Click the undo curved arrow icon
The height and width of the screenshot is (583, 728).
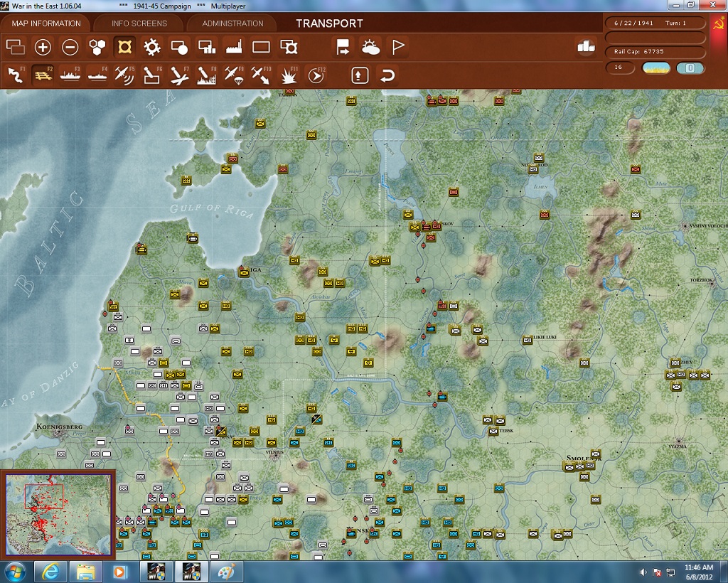pyautogui.click(x=387, y=75)
